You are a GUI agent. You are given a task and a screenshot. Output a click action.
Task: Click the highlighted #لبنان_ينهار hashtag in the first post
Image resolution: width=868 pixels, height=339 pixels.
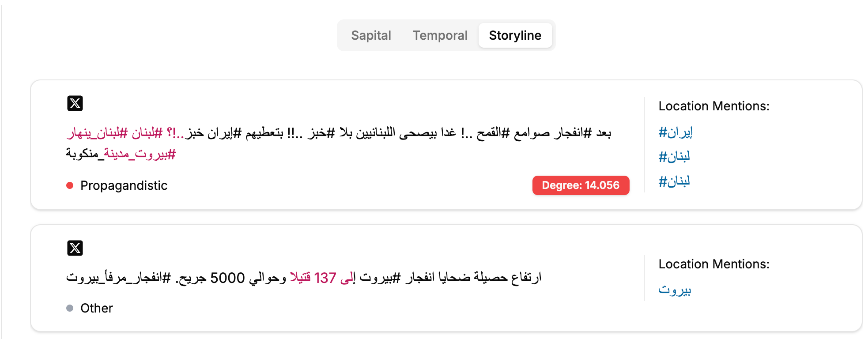(97, 133)
